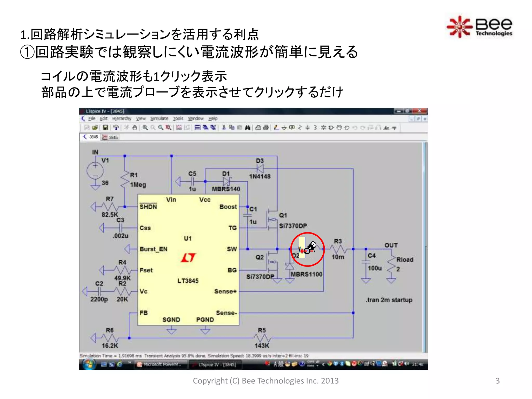532x399 pixels.
Task: Click the Print icon
Action: coord(266,128)
